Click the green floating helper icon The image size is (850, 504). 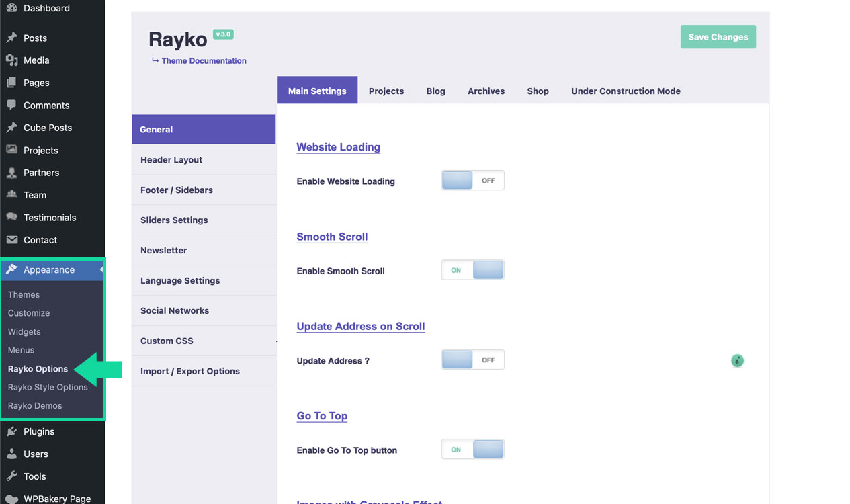[x=737, y=361]
